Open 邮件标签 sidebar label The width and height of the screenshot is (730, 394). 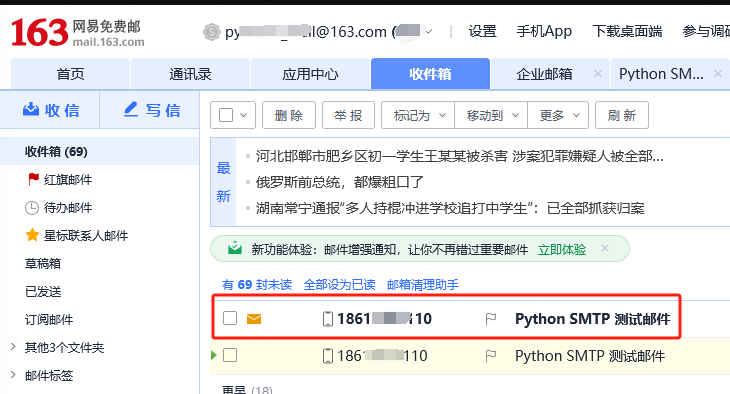(49, 375)
